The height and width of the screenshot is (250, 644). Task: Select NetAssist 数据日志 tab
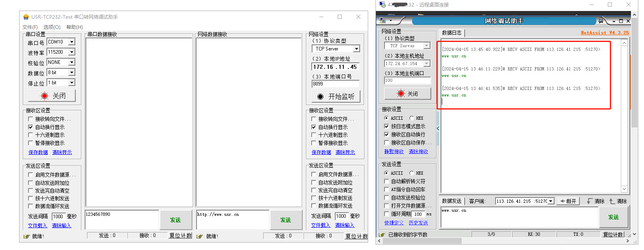coord(452,33)
